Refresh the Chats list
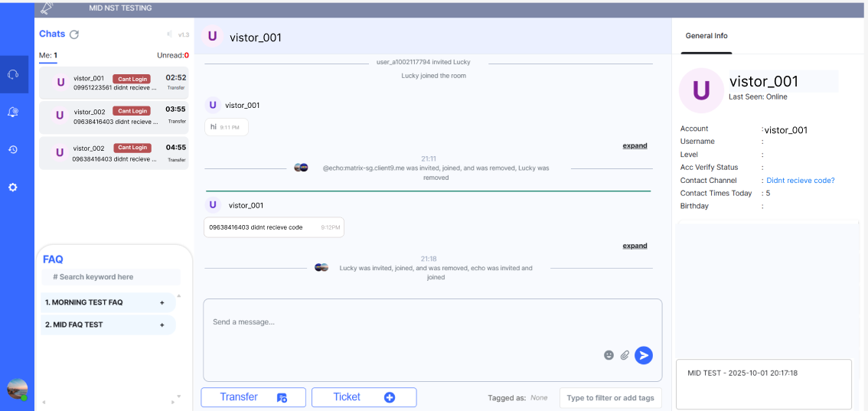The width and height of the screenshot is (868, 411). click(74, 34)
